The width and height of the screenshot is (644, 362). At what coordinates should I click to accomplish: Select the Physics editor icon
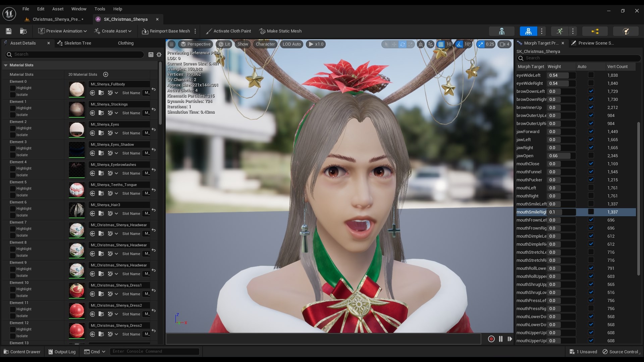[x=626, y=31]
